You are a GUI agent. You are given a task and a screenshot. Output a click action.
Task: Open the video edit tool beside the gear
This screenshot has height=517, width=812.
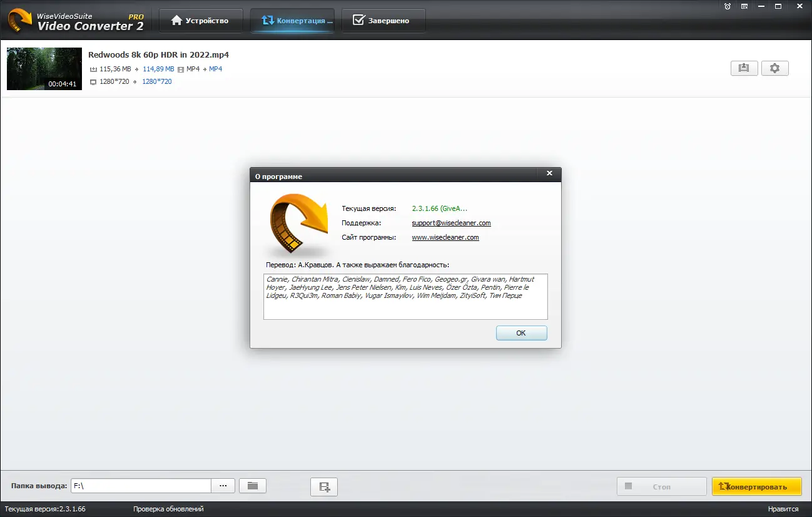tap(744, 68)
